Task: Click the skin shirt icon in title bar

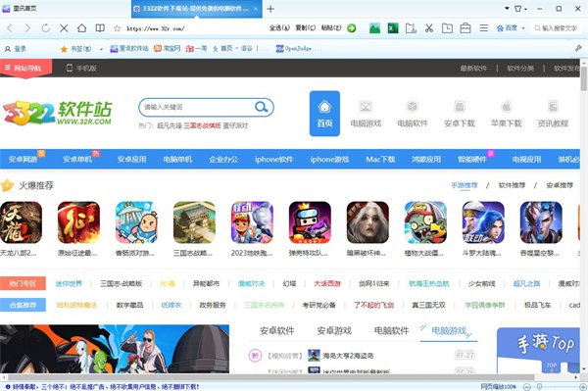Action: 518,8
